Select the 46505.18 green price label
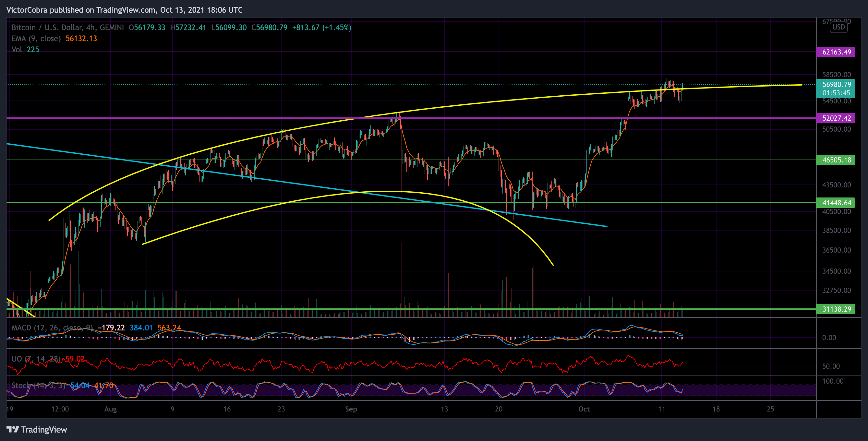 click(x=835, y=160)
